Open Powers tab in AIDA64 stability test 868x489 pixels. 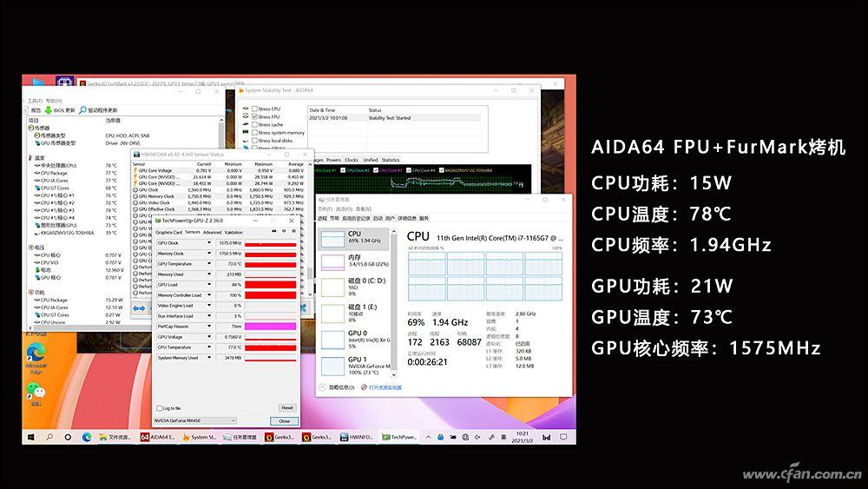[333, 160]
